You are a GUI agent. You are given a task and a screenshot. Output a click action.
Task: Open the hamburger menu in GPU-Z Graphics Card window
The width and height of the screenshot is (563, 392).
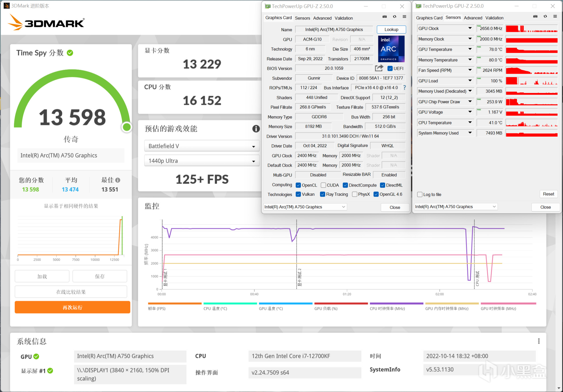coord(404,17)
